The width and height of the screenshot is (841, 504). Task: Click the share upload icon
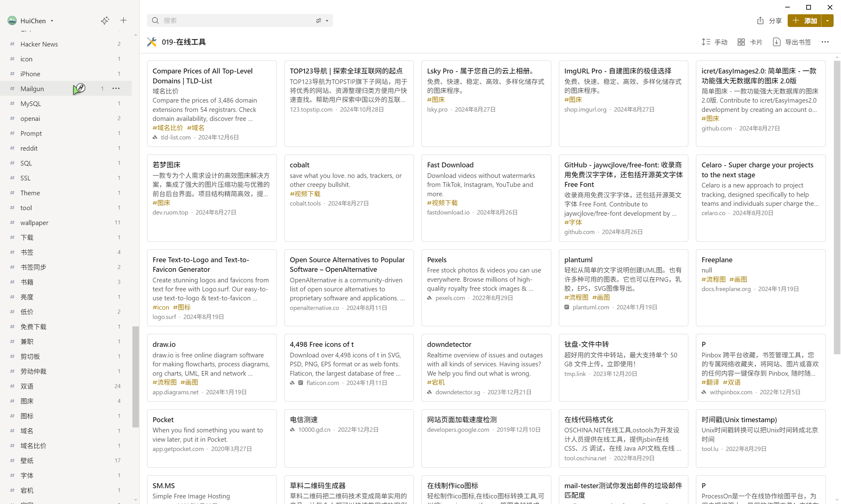[x=760, y=21]
